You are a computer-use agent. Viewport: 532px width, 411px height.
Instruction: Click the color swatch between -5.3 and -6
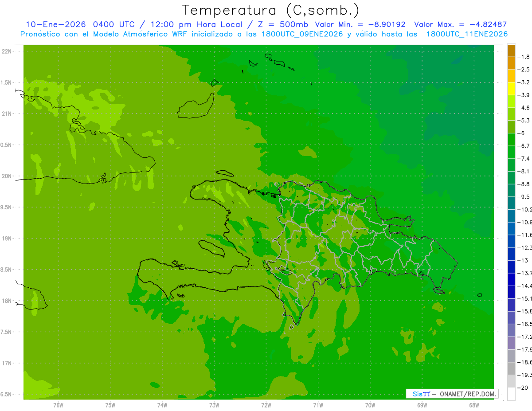point(511,127)
